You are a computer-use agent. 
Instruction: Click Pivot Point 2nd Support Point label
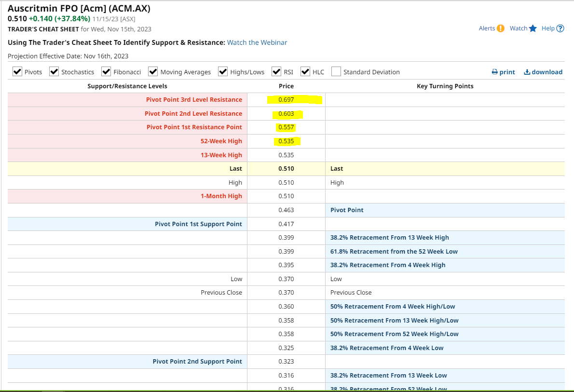[x=197, y=361]
